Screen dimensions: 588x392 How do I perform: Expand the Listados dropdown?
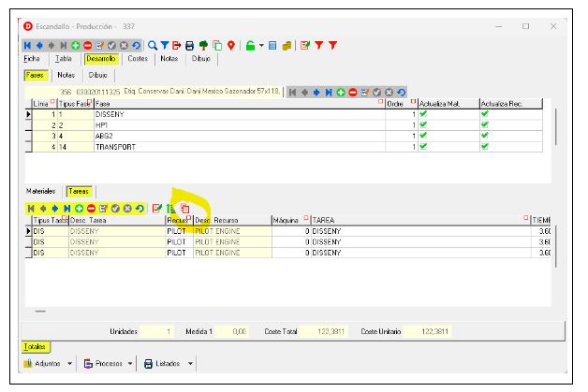[x=190, y=363]
